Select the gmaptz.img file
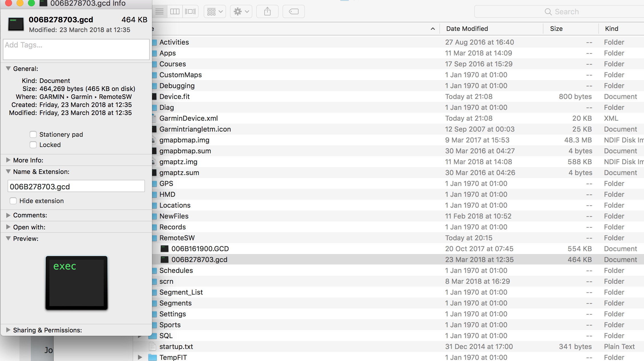The width and height of the screenshot is (644, 361). point(178,162)
